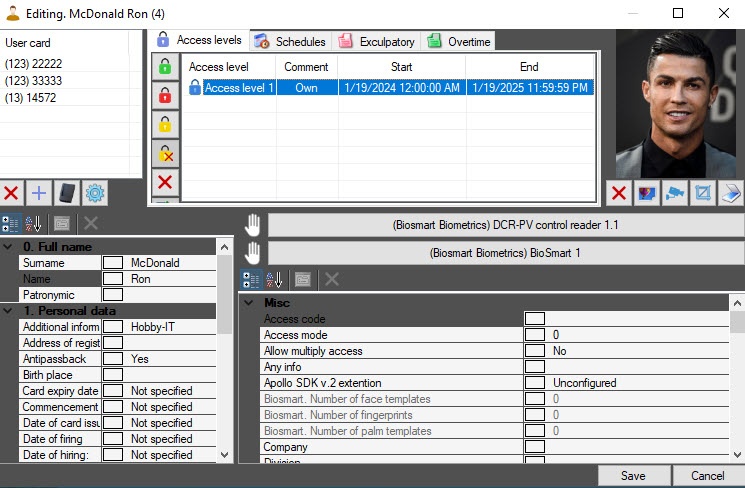Screen dimensions: 745x488
Task: Toggle the checkbox next to Surname
Action: click(x=113, y=263)
